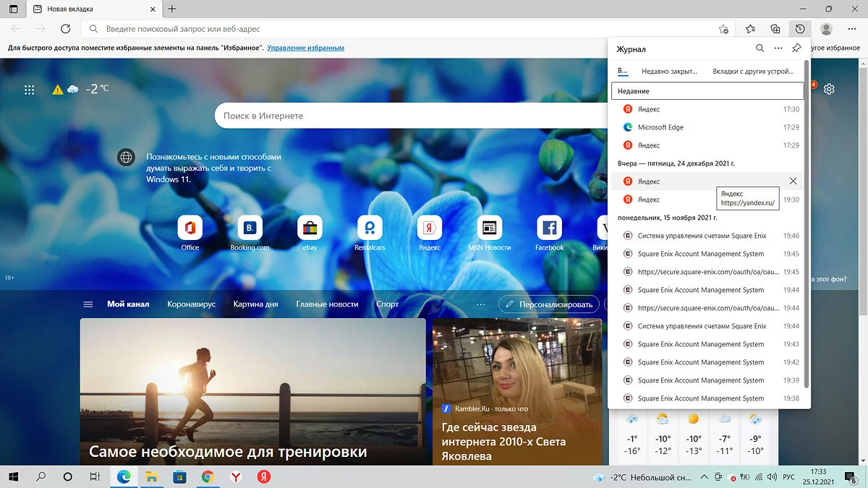The width and height of the screenshot is (868, 488).
Task: Switch to tabs from other devices
Action: point(752,72)
